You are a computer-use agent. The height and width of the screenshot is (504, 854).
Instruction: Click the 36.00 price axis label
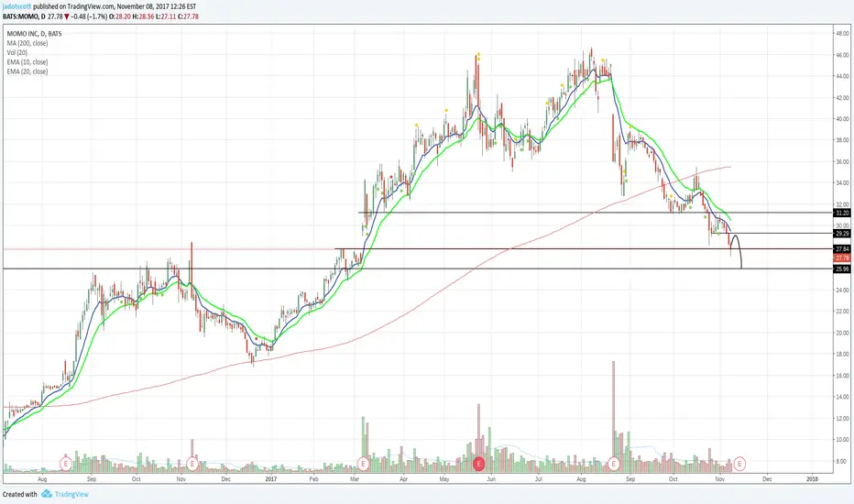click(x=842, y=162)
